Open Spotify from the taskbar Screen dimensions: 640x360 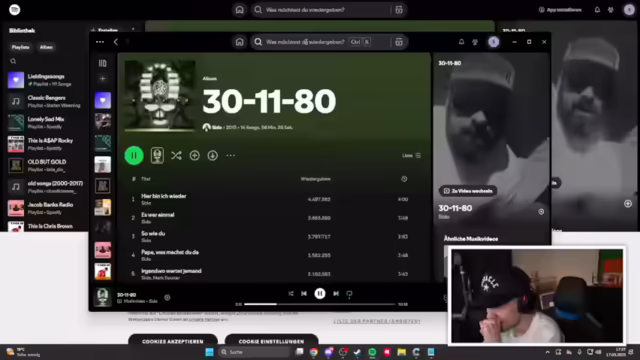pyautogui.click(x=372, y=352)
